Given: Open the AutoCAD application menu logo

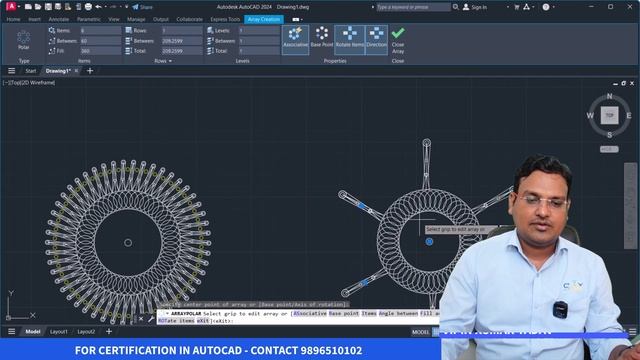Looking at the screenshot, I should [x=11, y=7].
